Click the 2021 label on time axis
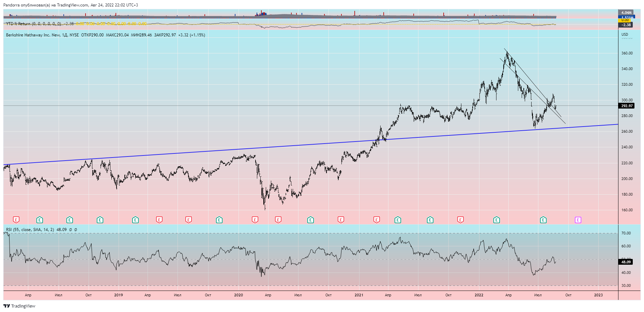This screenshot has width=644, height=312. tap(359, 295)
